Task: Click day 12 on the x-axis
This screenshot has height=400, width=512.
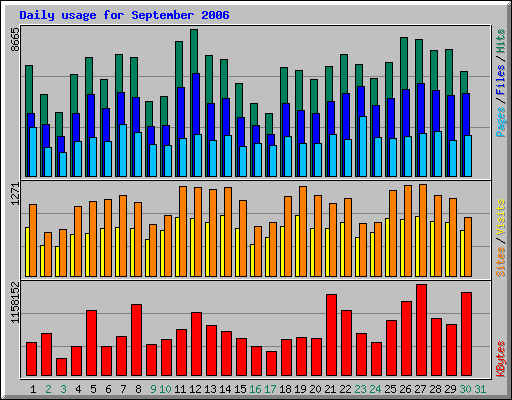Action: 195,389
